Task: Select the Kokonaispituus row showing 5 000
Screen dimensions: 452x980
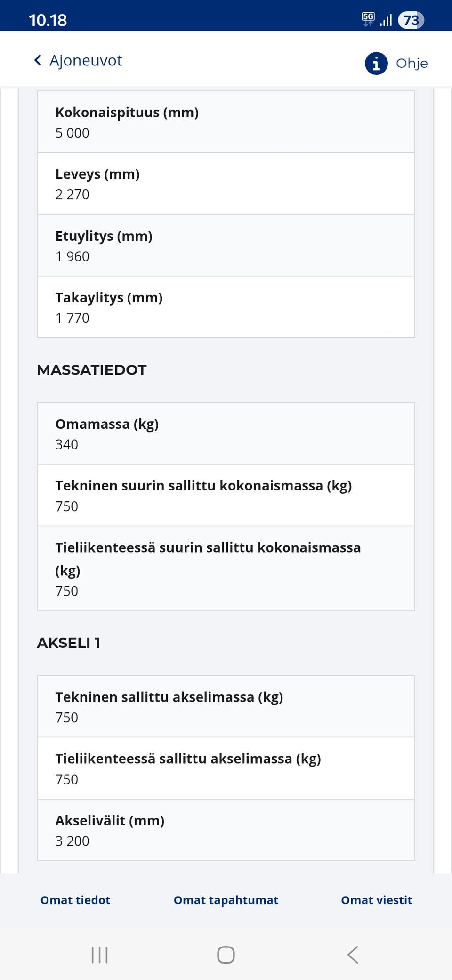Action: point(226,122)
